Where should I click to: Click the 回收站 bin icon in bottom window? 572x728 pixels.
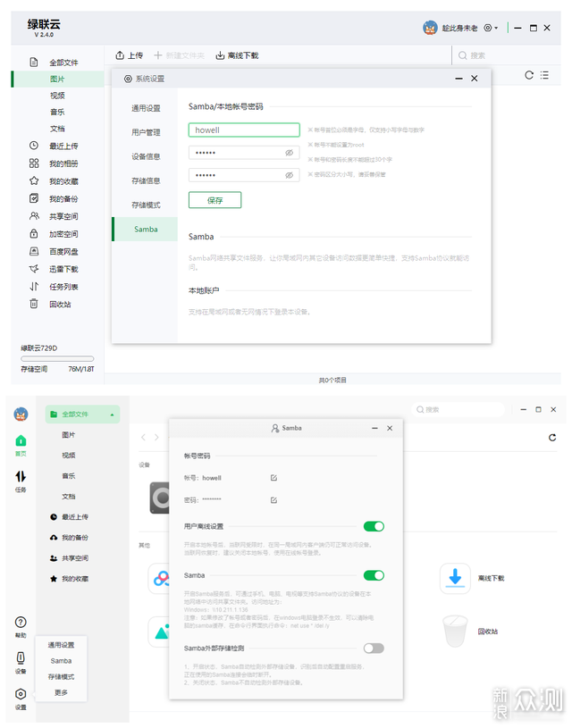[455, 631]
